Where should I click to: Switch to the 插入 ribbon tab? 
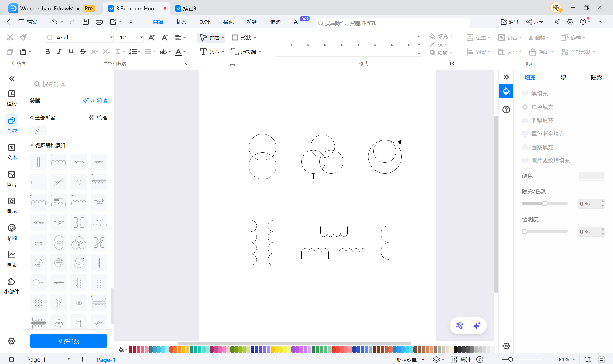[181, 22]
